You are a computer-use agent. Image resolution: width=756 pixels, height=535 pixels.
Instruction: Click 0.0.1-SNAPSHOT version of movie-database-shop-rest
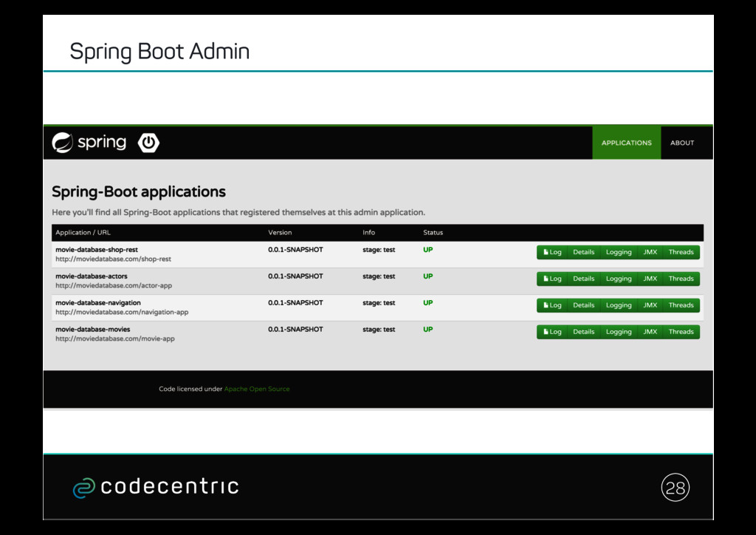(x=295, y=250)
